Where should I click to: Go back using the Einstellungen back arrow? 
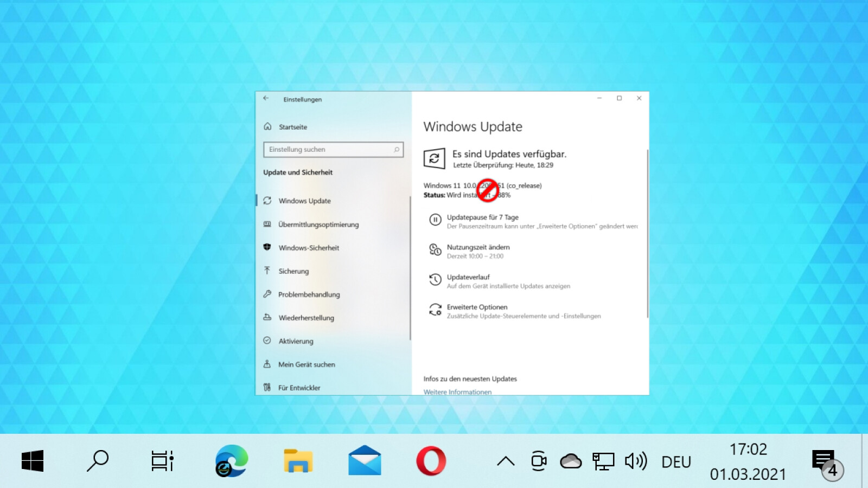point(266,99)
